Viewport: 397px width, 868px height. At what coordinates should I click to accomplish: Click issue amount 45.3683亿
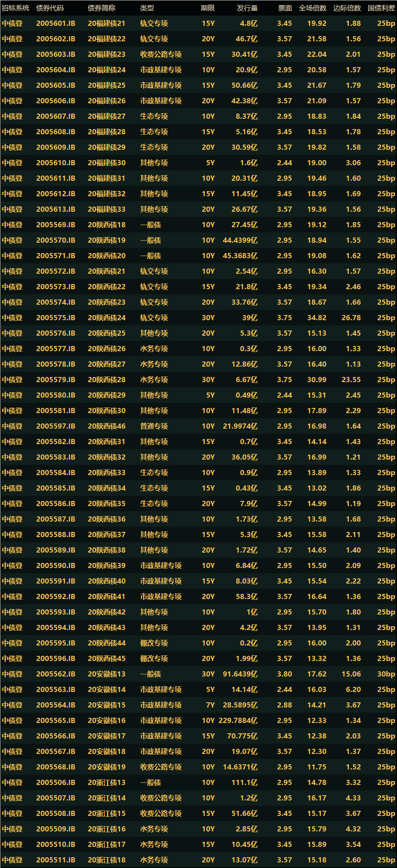[240, 256]
